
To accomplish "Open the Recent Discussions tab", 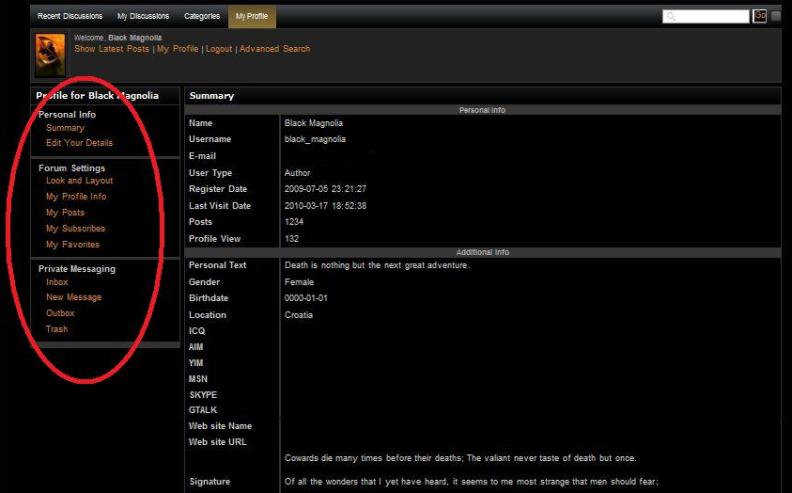I will point(69,16).
